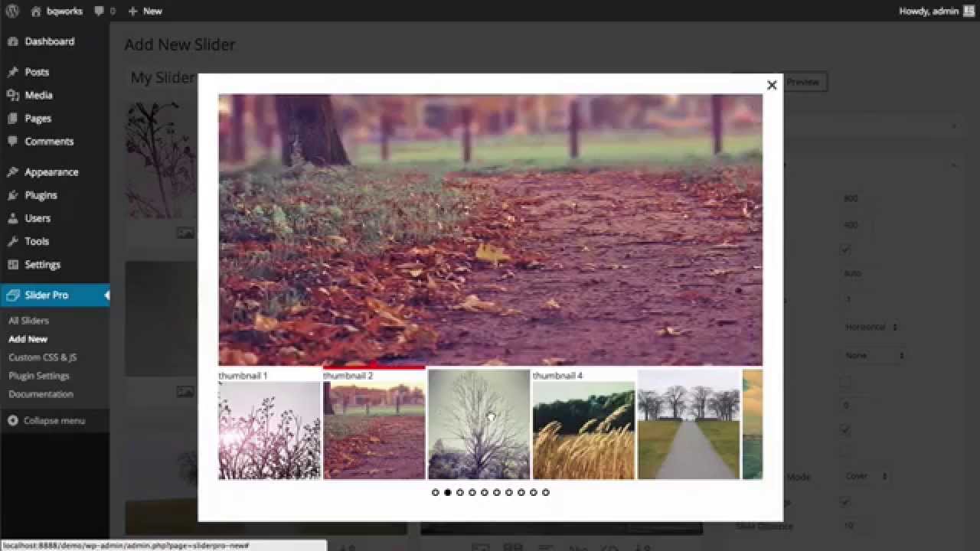Click the Comments bubble icon in sidebar
Screen dimensions: 980x551
coord(12,141)
